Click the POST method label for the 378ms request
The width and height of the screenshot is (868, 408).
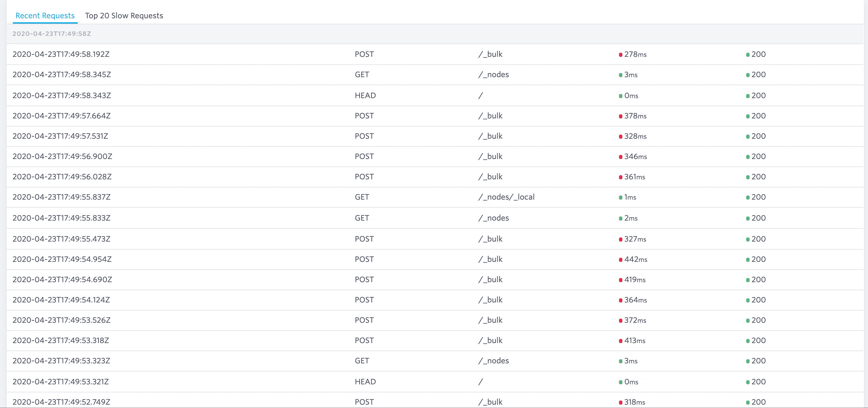(364, 115)
